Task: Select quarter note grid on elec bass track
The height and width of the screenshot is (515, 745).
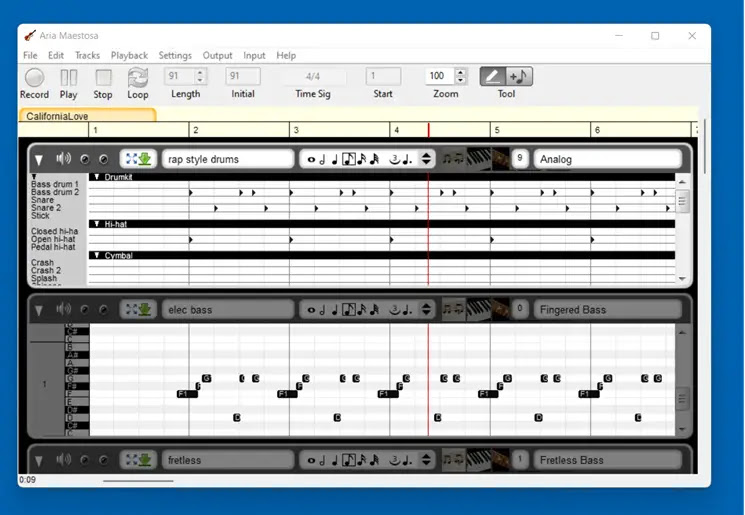Action: coord(335,310)
